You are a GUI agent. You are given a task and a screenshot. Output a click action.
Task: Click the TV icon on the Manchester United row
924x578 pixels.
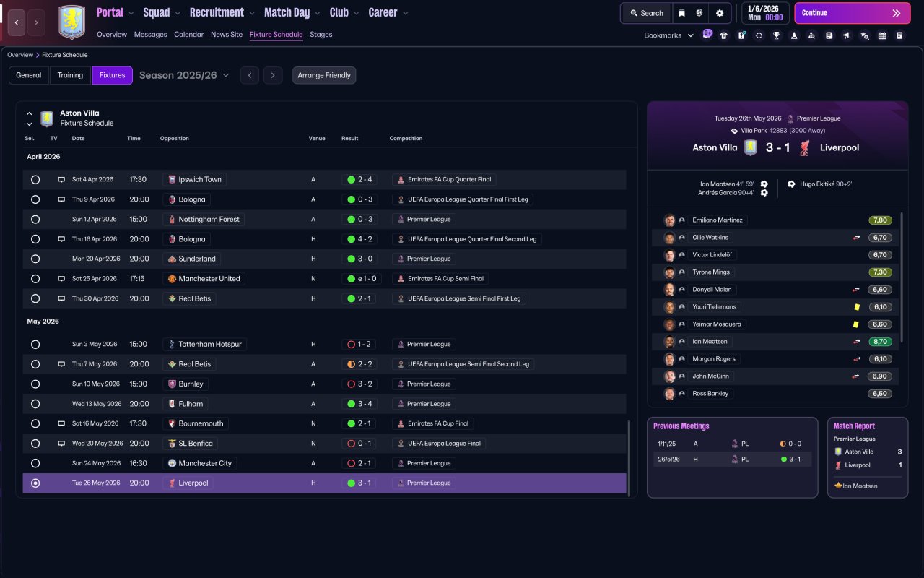(x=61, y=279)
